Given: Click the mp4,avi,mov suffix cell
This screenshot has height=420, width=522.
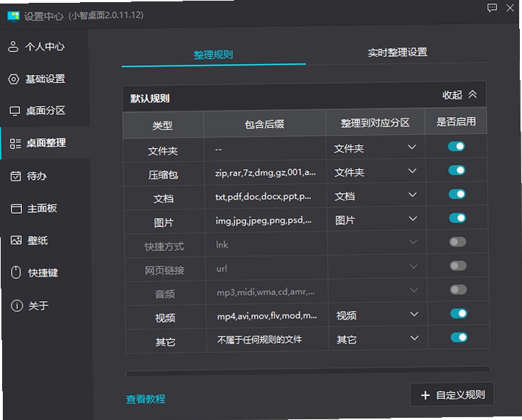Looking at the screenshot, I should click(x=267, y=315).
